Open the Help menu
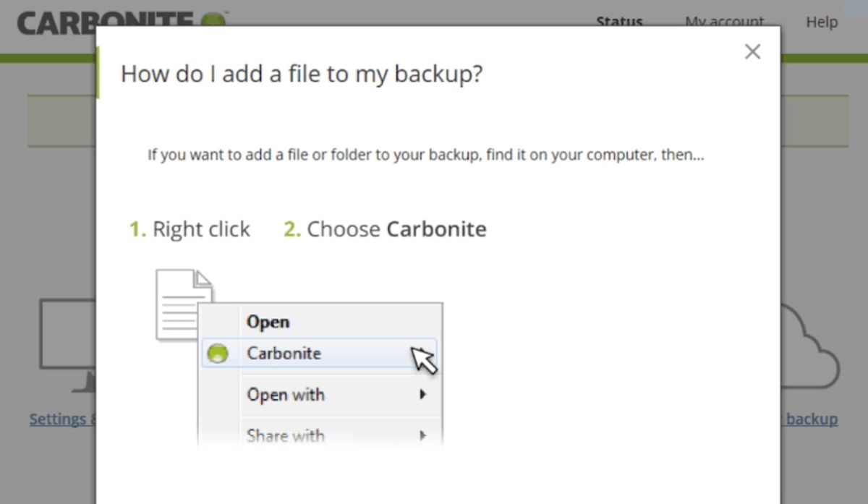The height and width of the screenshot is (504, 868). click(x=821, y=22)
